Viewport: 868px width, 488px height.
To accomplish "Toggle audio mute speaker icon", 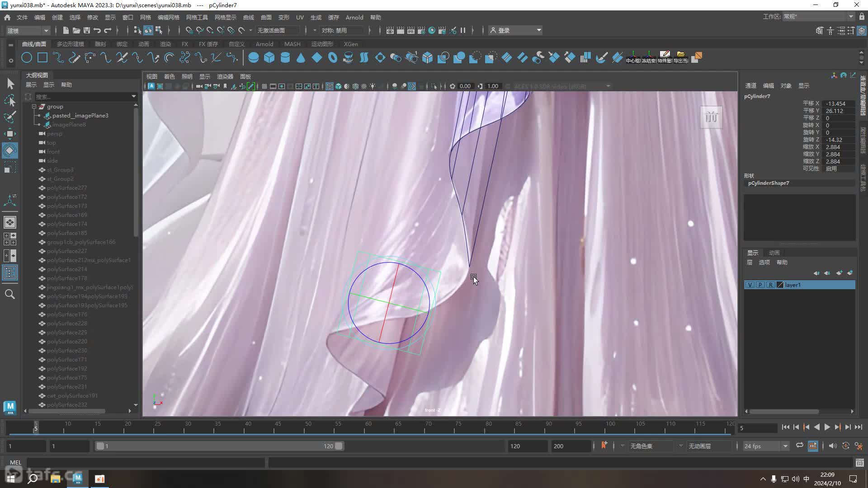I will point(833,446).
